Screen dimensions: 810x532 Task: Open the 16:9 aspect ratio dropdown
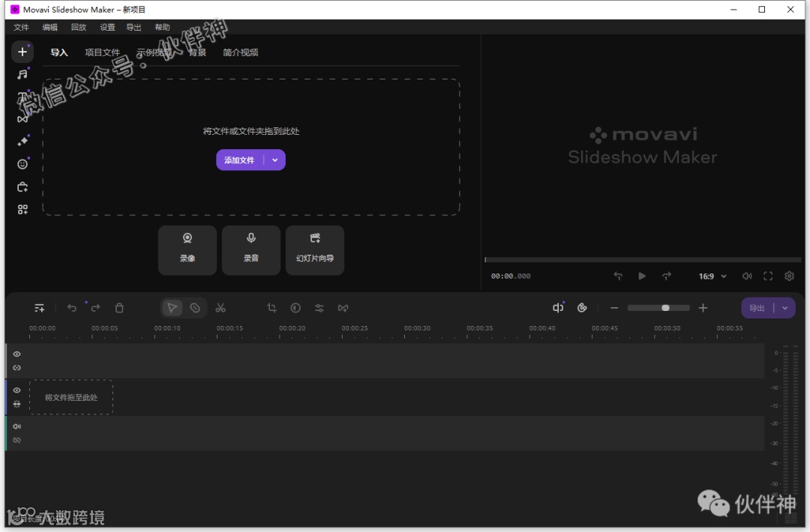click(x=712, y=276)
